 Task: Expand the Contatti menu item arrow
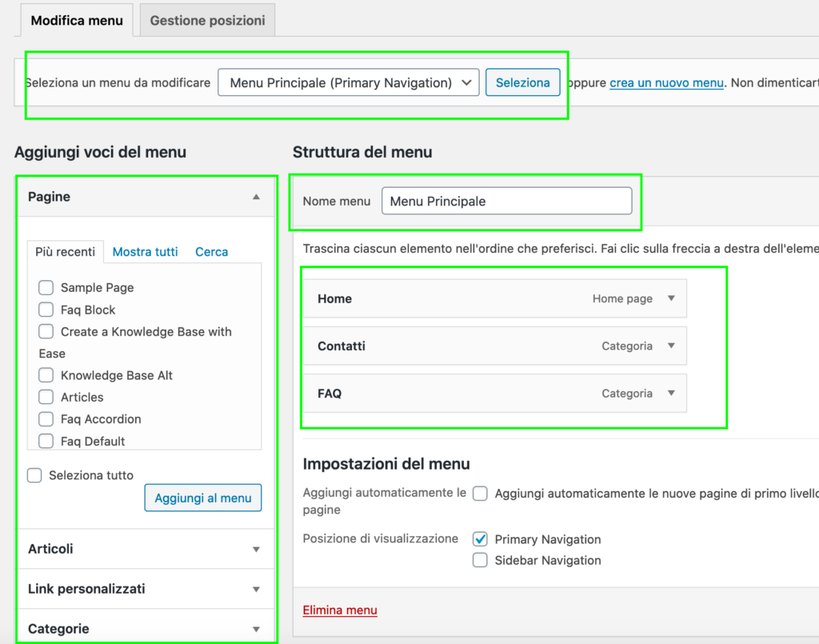point(671,346)
